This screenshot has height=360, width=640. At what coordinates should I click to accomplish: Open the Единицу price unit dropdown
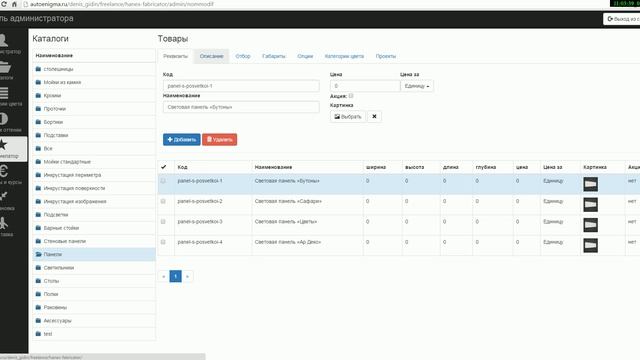[x=417, y=86]
